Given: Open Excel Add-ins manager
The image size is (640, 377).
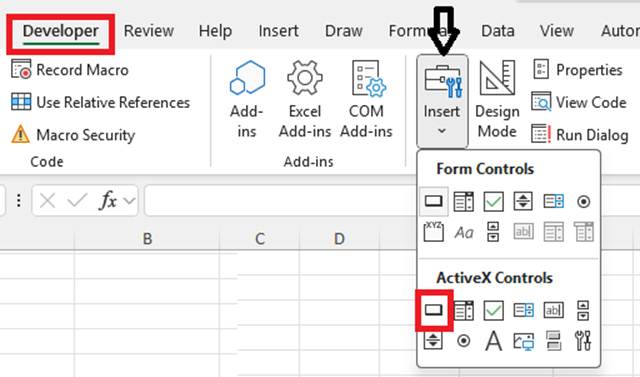Looking at the screenshot, I should (x=304, y=100).
